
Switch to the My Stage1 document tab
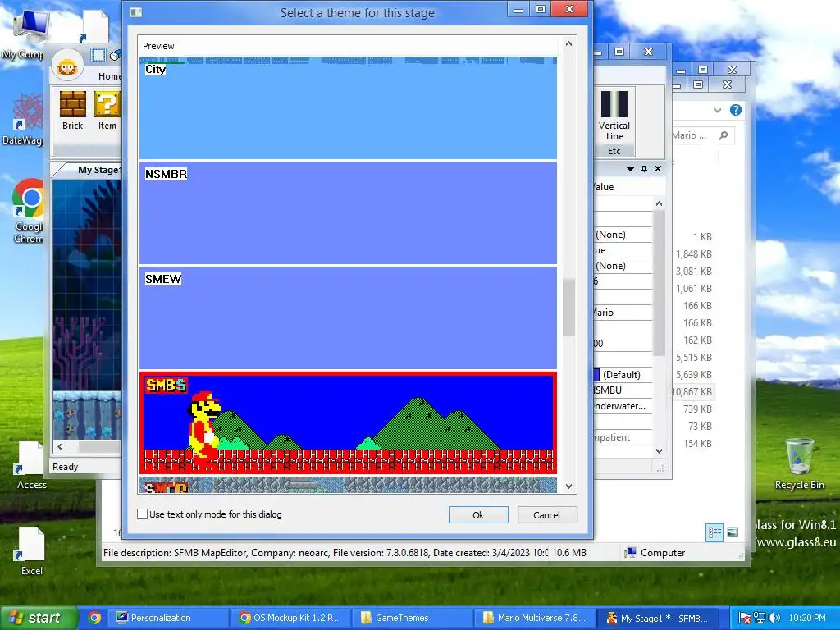(99, 170)
